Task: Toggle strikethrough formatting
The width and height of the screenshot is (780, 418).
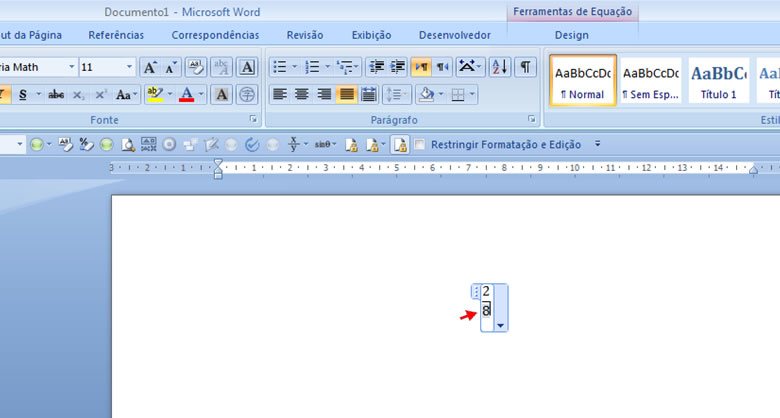Action: [x=56, y=95]
